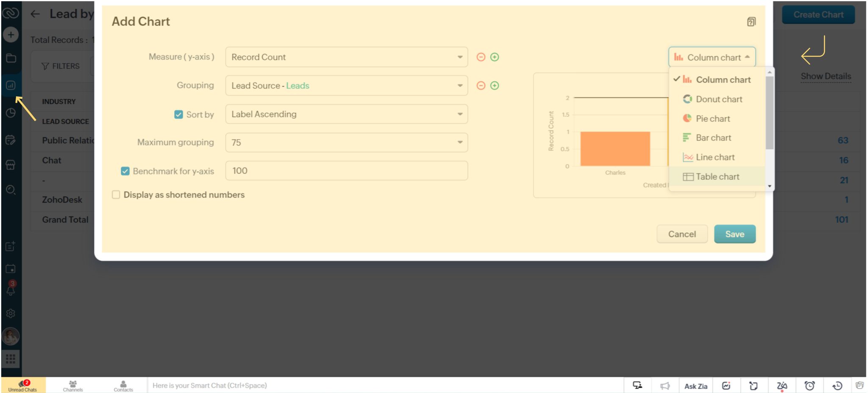Image resolution: width=868 pixels, height=393 pixels.
Task: Open the notifications bell with badge
Action: 11,290
